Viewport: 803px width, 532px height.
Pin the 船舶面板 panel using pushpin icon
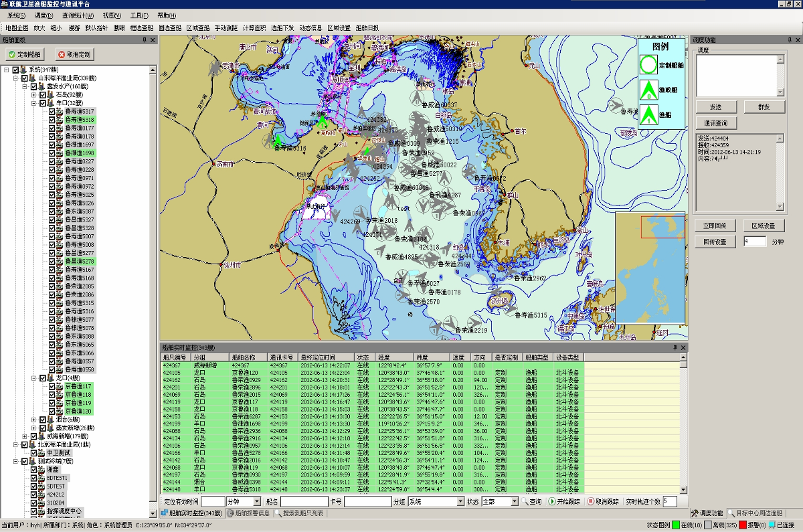(145, 40)
